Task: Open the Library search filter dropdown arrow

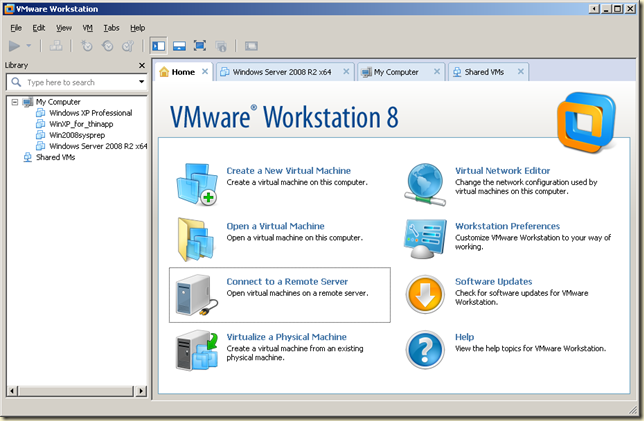Action: 141,82
